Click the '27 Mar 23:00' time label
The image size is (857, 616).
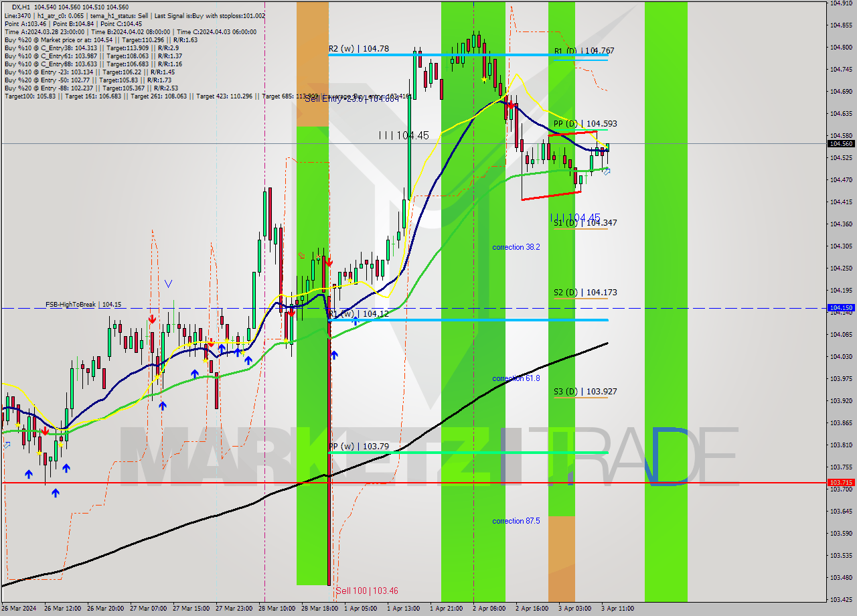tap(234, 609)
